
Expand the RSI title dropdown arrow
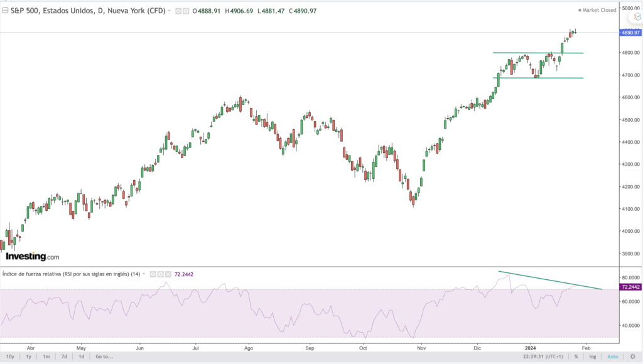[x=144, y=274]
